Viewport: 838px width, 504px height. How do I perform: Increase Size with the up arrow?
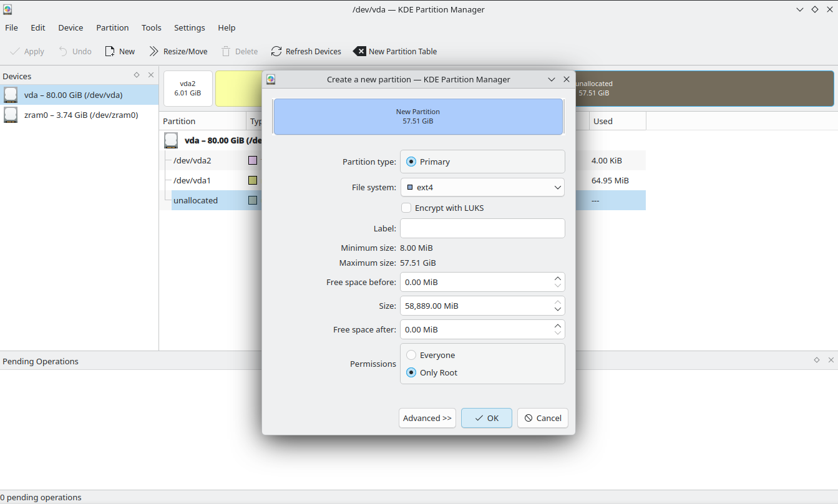(x=558, y=302)
